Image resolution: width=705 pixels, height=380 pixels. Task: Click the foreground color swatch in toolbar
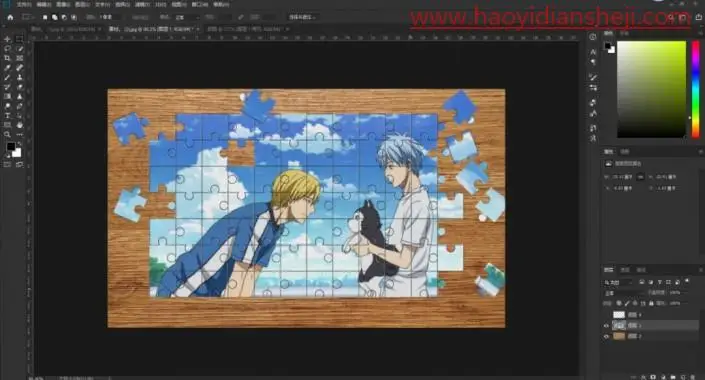(11, 147)
